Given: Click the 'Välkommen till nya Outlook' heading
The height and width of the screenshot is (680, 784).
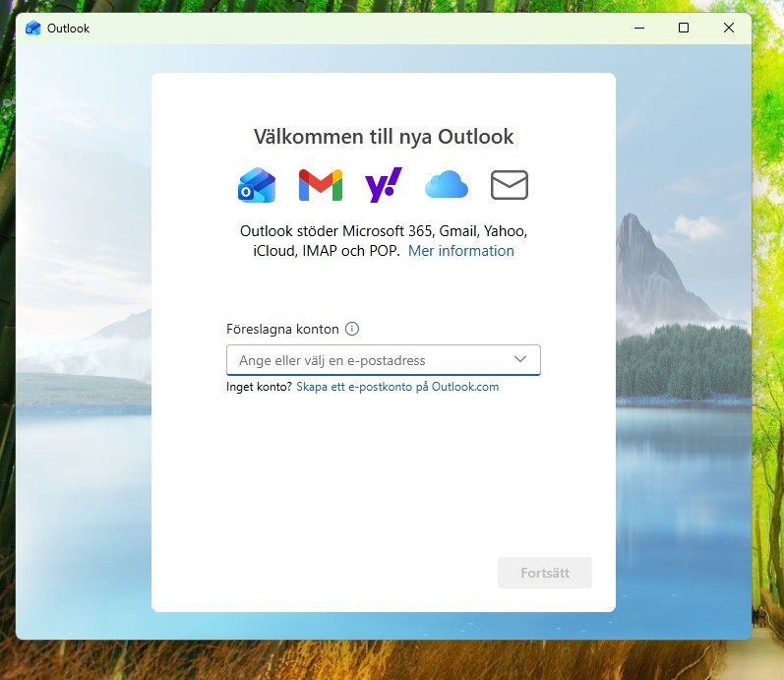Looking at the screenshot, I should click(384, 137).
